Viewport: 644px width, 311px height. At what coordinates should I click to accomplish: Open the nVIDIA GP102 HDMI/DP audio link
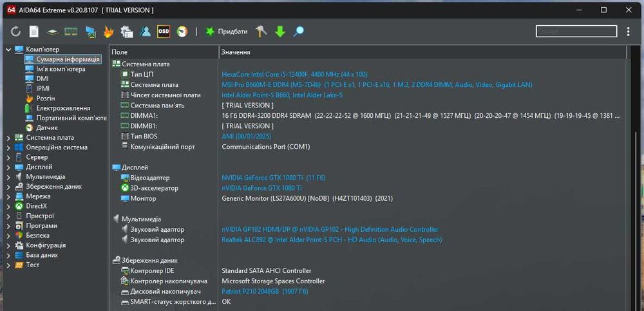330,229
